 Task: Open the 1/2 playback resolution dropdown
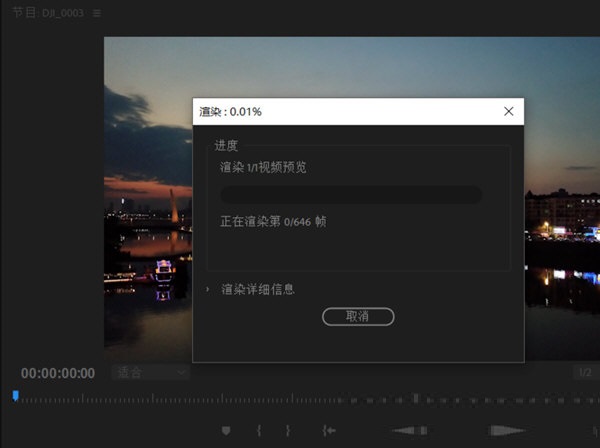point(583,372)
